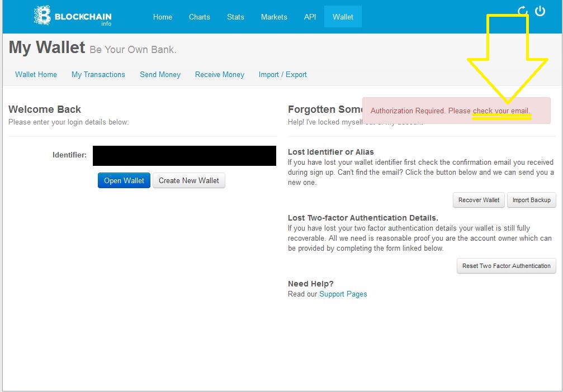Select the Import / Export tab
Image resolution: width=563 pixels, height=392 pixels.
tap(283, 74)
